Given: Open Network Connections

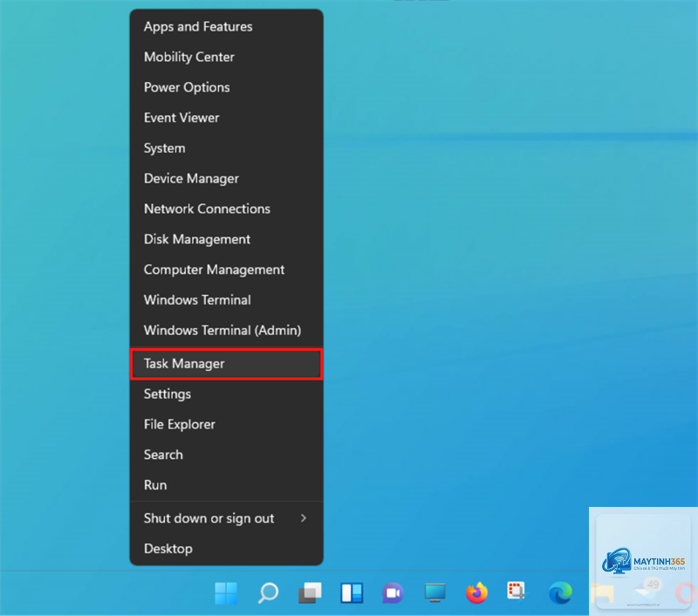Looking at the screenshot, I should point(226,209).
